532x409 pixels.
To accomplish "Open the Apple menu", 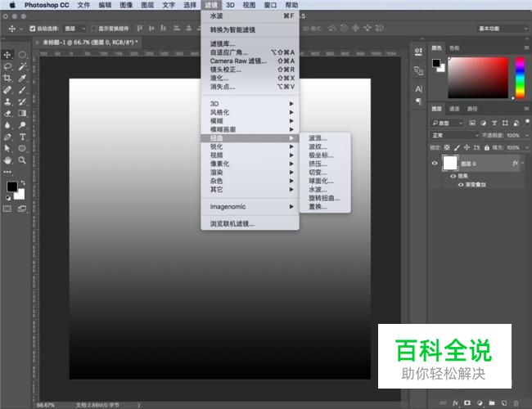I will tap(12, 5).
